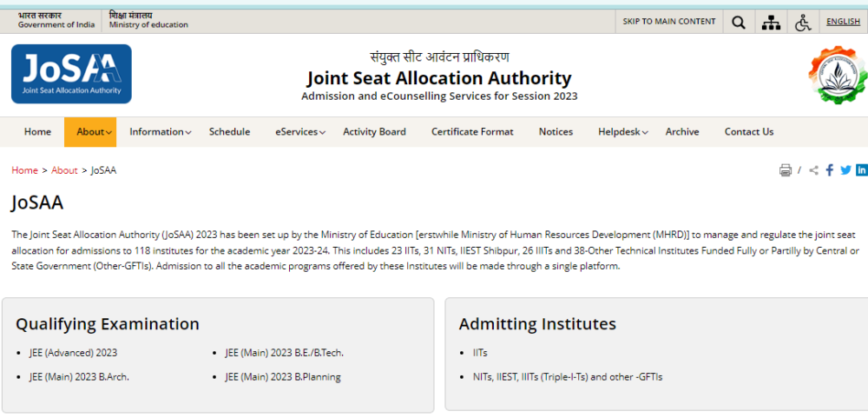
Task: Open the Archive menu item
Action: click(682, 132)
